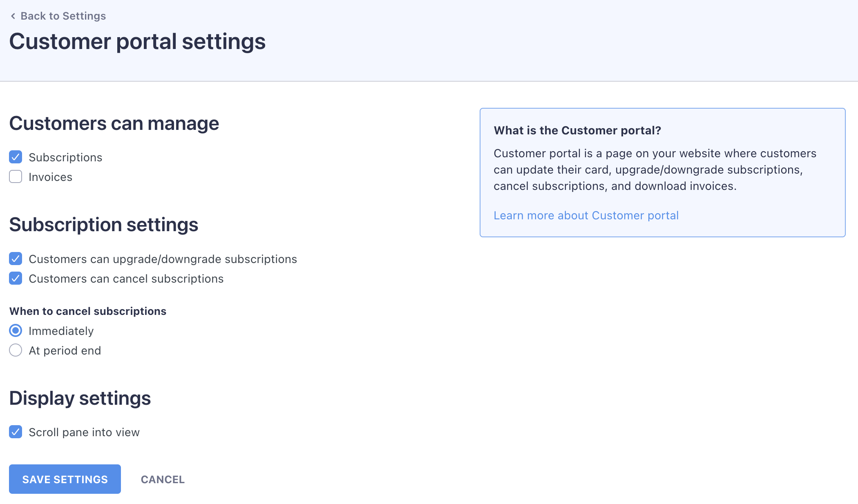Click 'Scroll pane into view' label text

84,432
